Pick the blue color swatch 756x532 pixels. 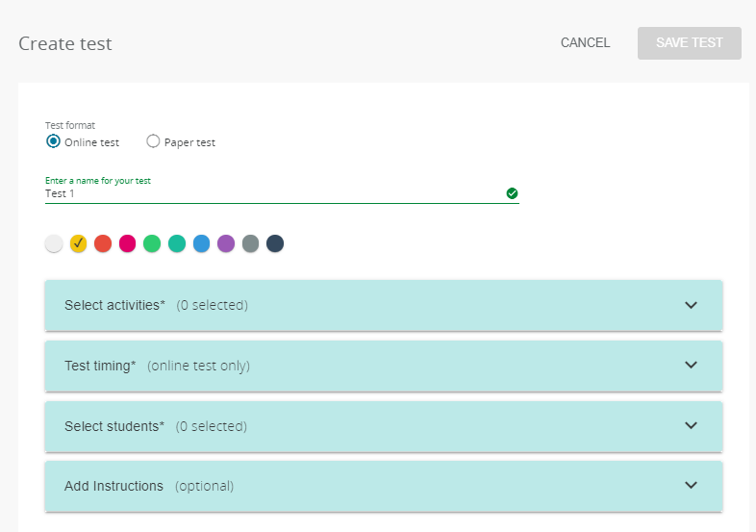tap(202, 243)
